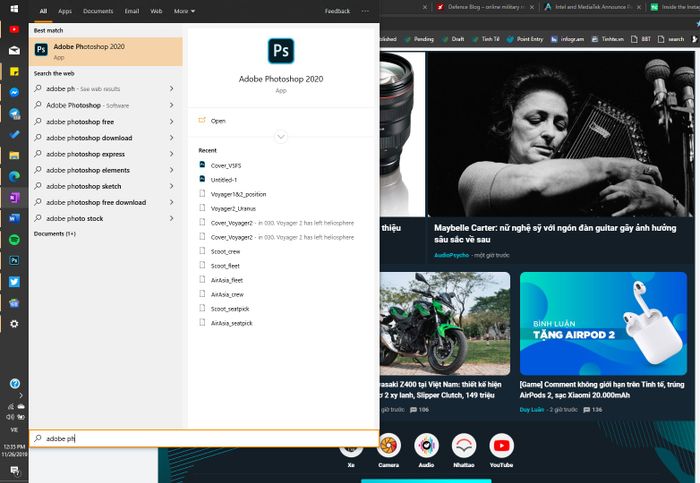Open the Tặng AirPod 2 banner thumbnail
The height and width of the screenshot is (483, 700).
tap(603, 324)
